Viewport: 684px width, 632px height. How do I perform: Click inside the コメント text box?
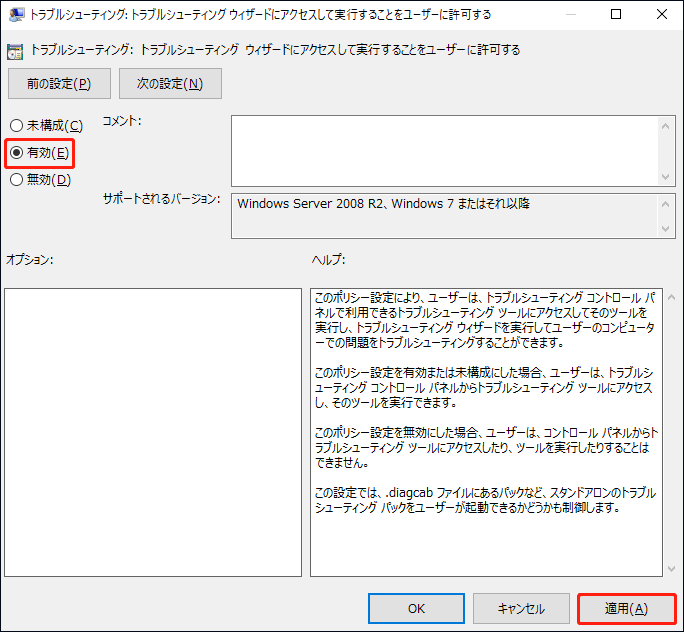pos(444,151)
